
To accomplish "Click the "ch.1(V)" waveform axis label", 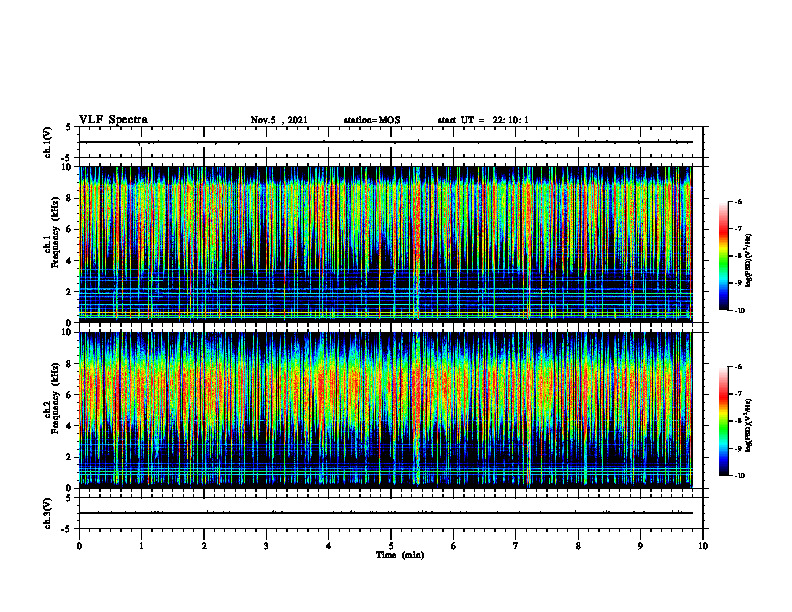I will [x=47, y=142].
